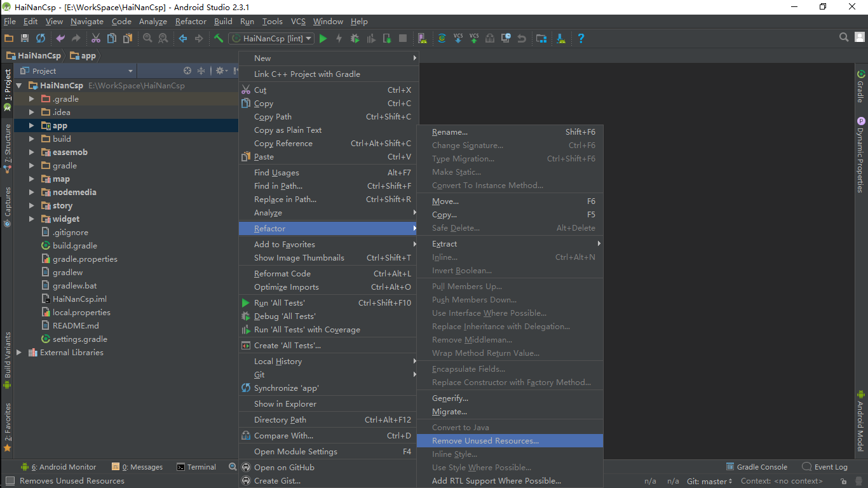Open the Gradle side tool window
The image size is (868, 488).
(x=861, y=86)
